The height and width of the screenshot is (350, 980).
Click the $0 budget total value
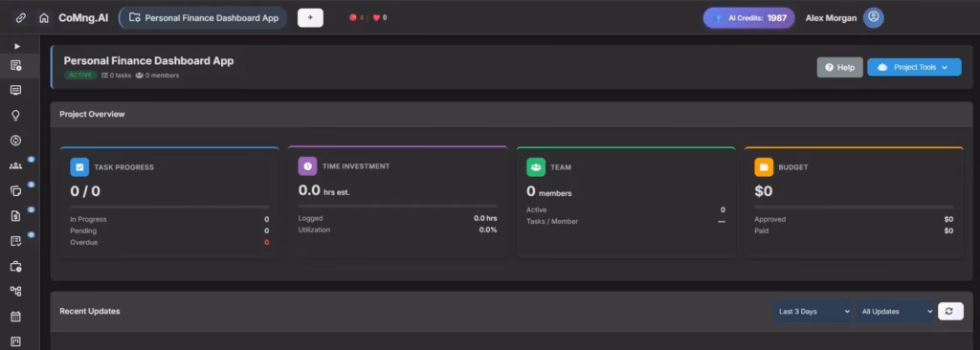[x=763, y=191]
